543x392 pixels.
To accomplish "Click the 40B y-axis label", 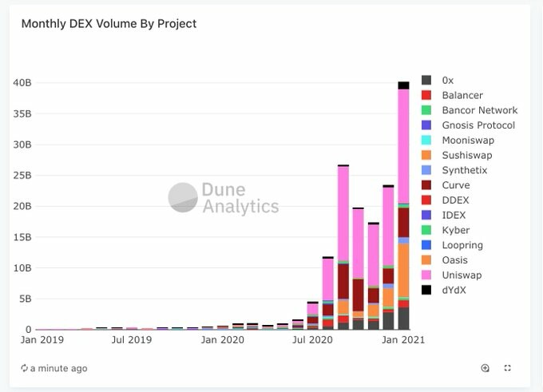I will [x=22, y=83].
